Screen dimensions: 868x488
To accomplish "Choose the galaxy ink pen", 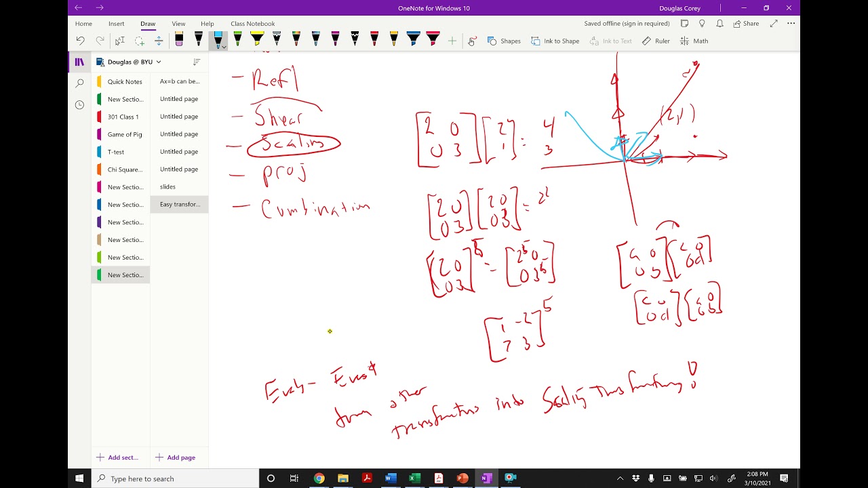I will pos(316,39).
